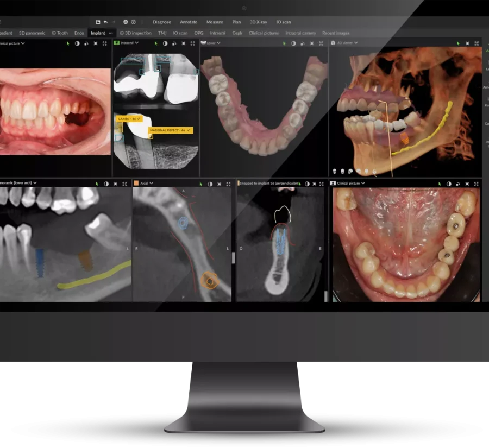Viewport: 489px width, 448px height.
Task: Confirm MARGINAL DEFECT - 46 checkmark
Action: (189, 130)
